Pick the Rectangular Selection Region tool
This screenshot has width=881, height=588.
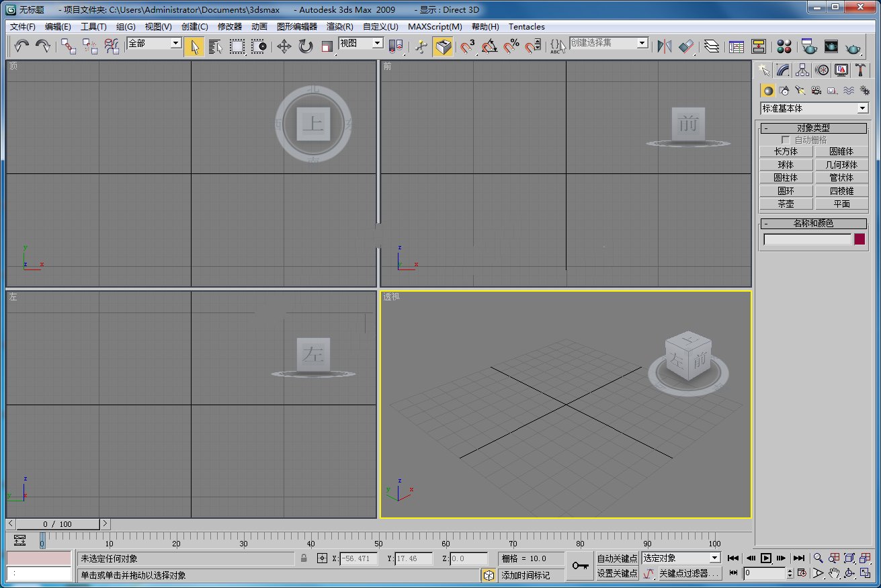tap(237, 46)
